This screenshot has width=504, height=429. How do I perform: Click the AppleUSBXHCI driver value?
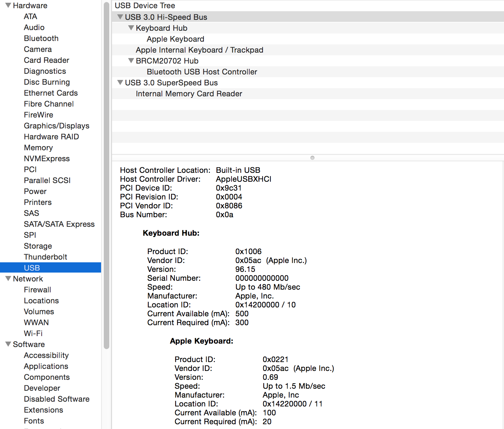point(243,179)
